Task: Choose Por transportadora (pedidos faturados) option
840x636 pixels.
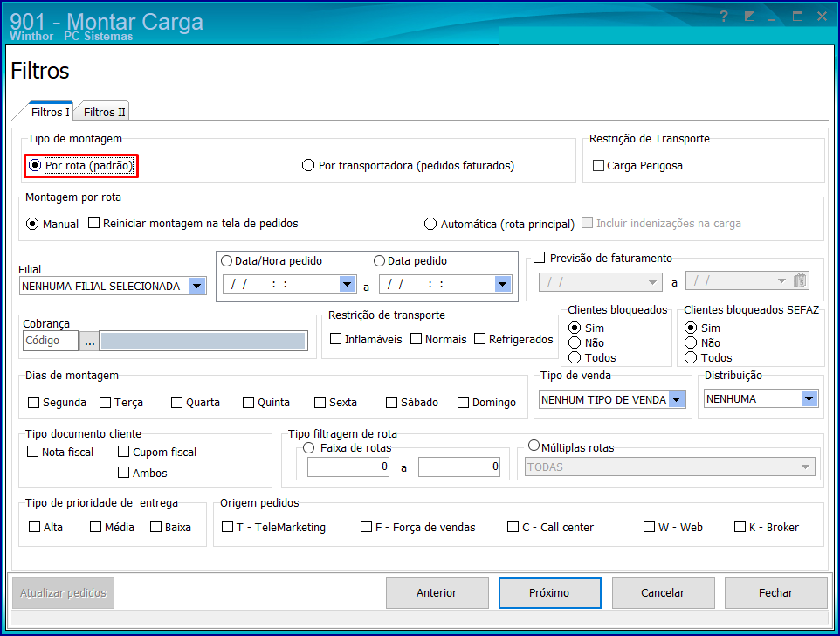Action: [x=308, y=166]
